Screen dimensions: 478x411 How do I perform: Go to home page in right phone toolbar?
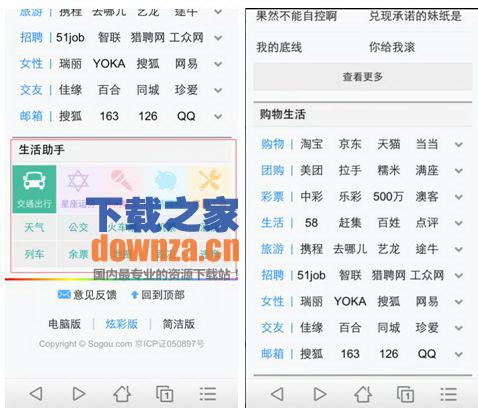pyautogui.click(x=363, y=394)
